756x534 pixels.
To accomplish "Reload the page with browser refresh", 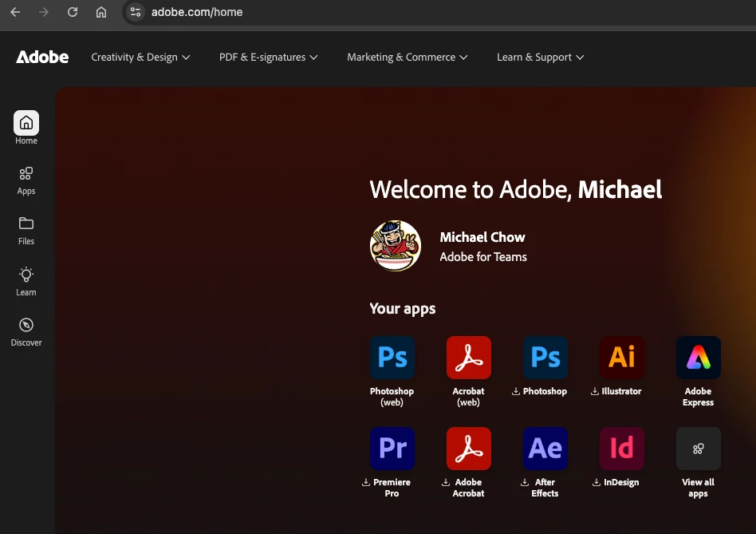I will pyautogui.click(x=73, y=12).
